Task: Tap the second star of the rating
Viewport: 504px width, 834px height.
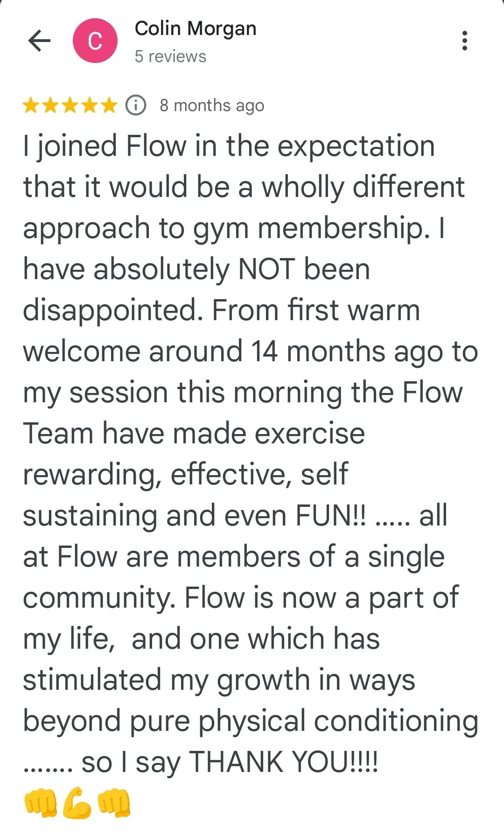Action: point(50,105)
